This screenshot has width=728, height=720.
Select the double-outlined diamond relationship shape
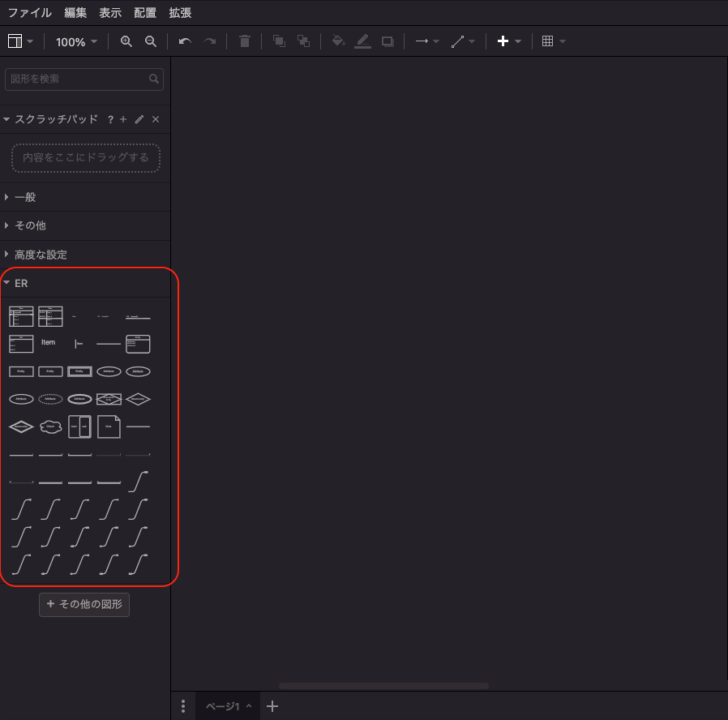coord(21,426)
